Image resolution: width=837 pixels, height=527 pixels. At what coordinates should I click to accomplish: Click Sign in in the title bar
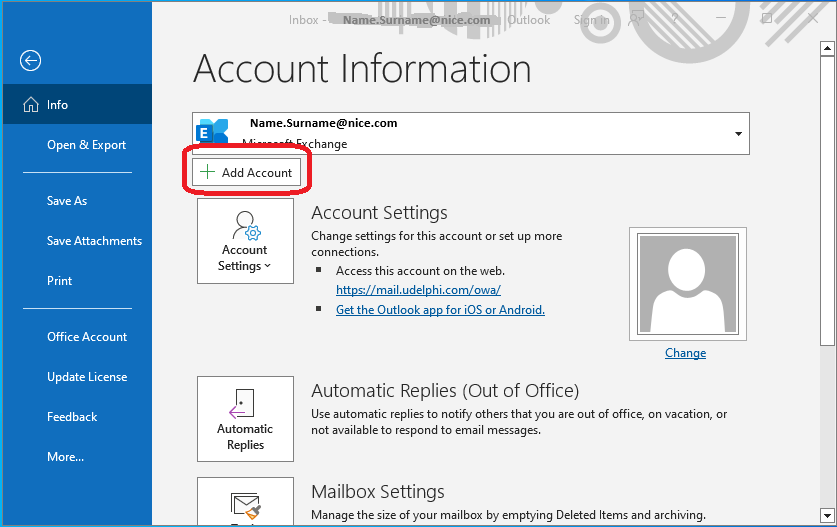591,20
